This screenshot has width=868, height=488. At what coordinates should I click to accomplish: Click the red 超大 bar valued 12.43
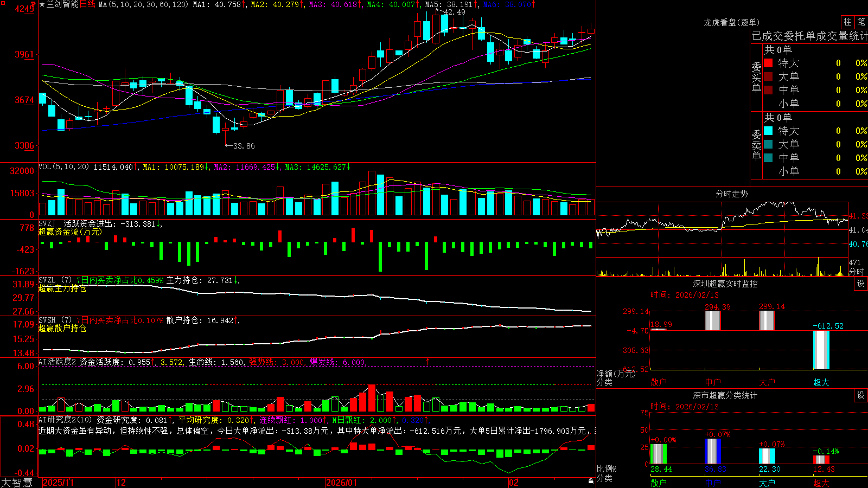[x=821, y=460]
